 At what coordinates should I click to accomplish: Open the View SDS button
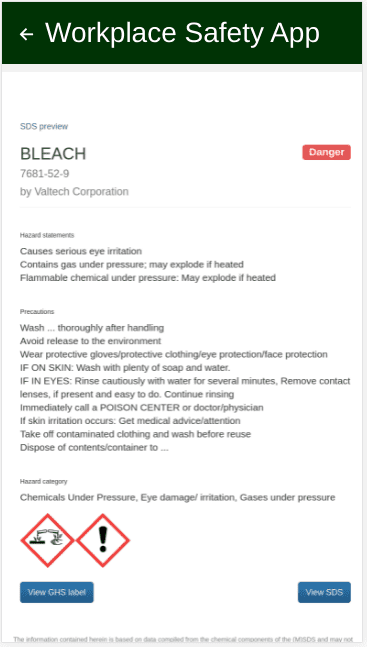[x=324, y=592]
